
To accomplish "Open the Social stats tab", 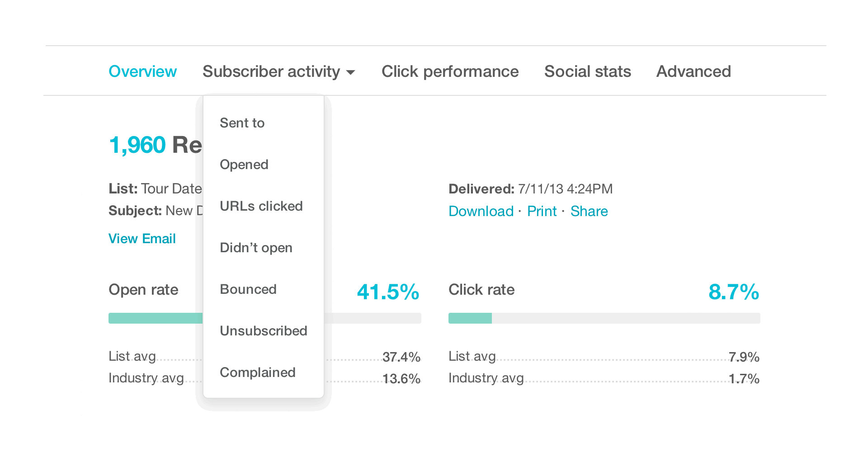I will [x=587, y=71].
